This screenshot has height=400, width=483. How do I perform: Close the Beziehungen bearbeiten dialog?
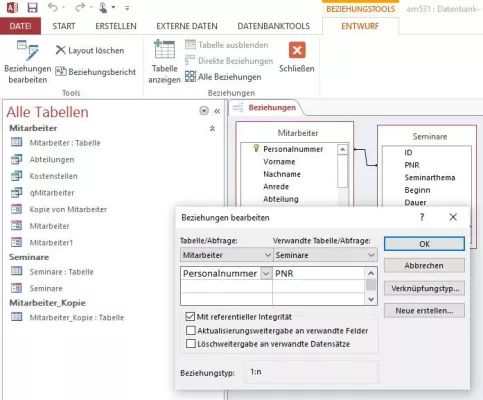[x=453, y=217]
